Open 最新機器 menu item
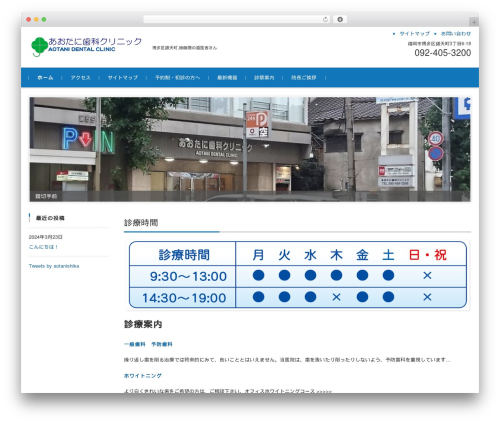This screenshot has width=500, height=423. [x=227, y=78]
